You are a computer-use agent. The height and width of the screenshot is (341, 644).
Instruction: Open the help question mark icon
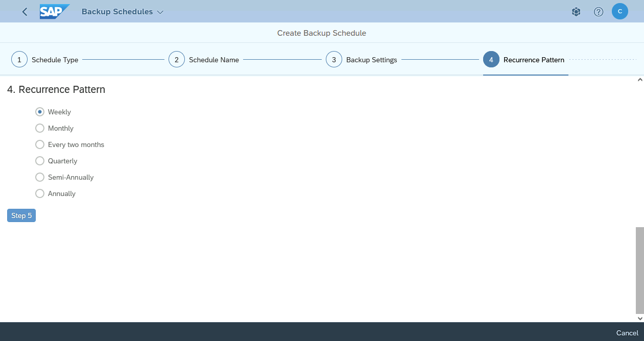pos(599,11)
